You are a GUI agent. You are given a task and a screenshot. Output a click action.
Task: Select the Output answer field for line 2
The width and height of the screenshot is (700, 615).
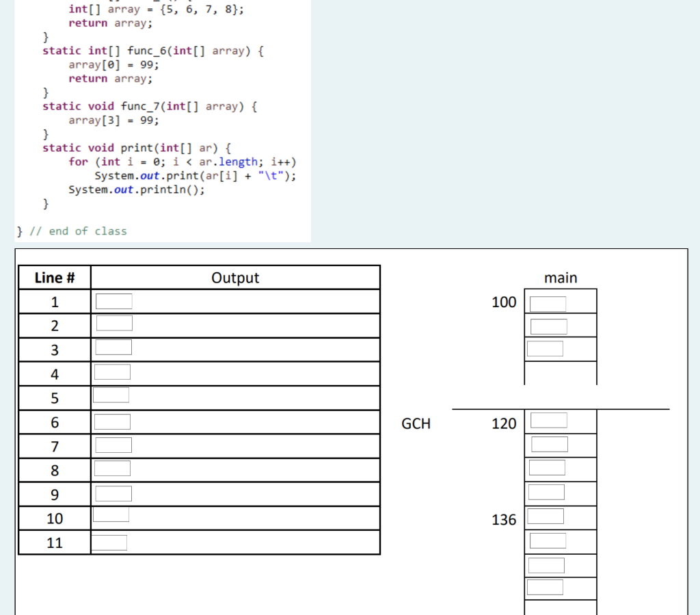(x=114, y=324)
